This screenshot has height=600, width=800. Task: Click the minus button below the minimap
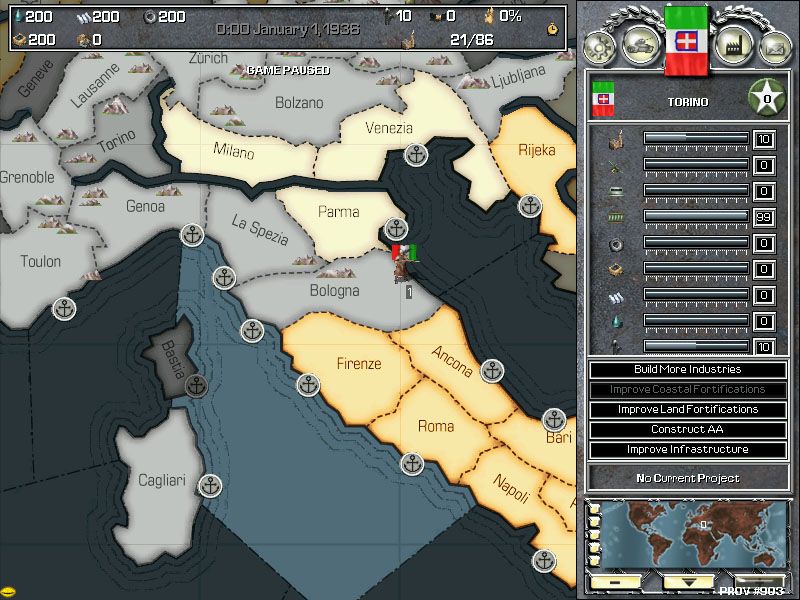615,582
